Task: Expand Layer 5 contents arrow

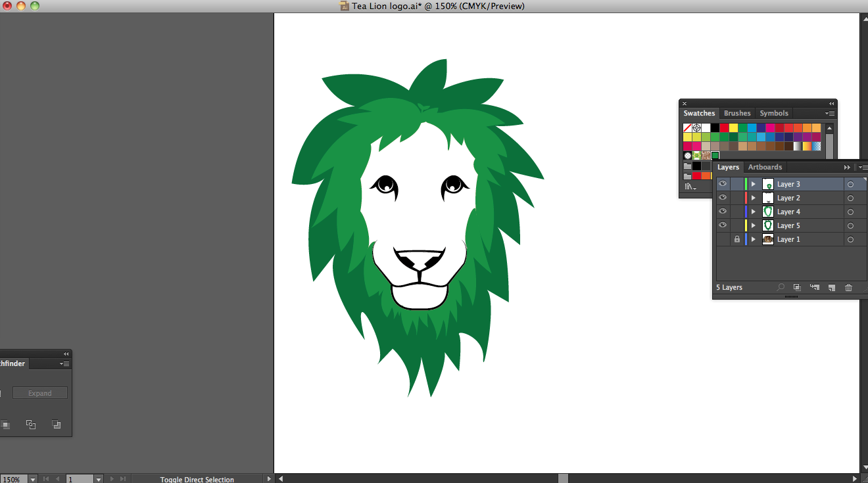Action: click(x=754, y=226)
